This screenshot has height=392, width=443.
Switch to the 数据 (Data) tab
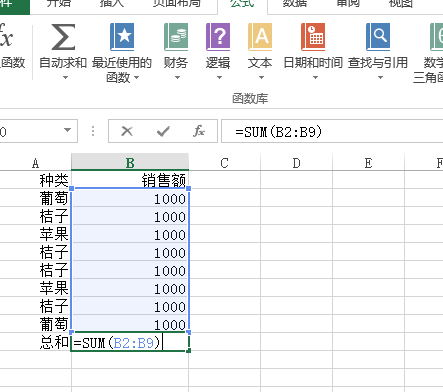tap(295, 4)
